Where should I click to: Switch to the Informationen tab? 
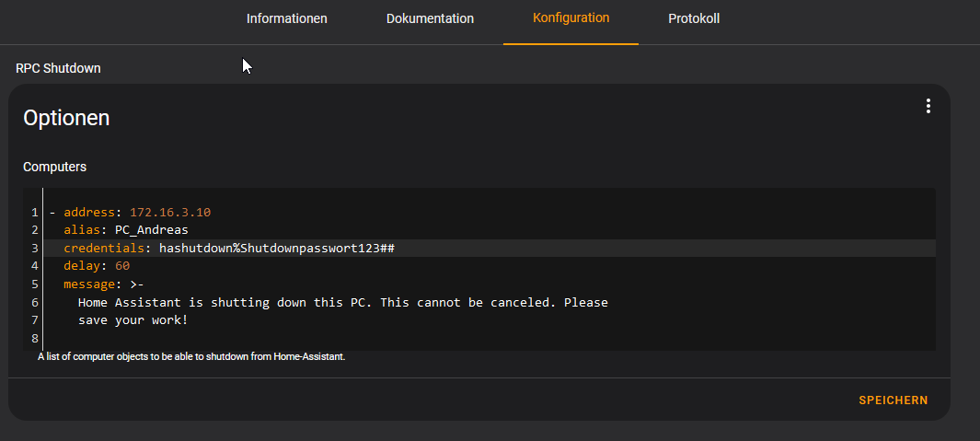point(286,18)
